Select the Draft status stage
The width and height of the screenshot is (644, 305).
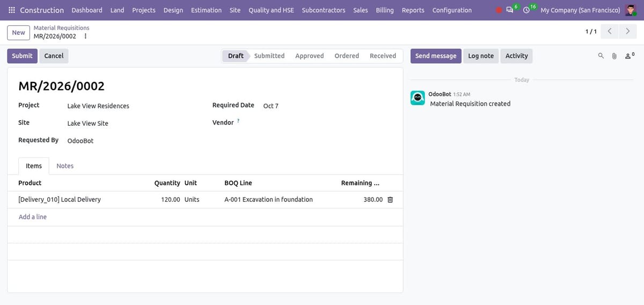[236, 56]
